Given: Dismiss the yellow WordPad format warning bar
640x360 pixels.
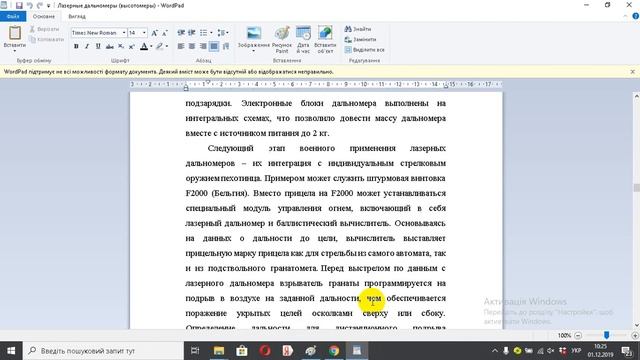Looking at the screenshot, I should click(632, 71).
